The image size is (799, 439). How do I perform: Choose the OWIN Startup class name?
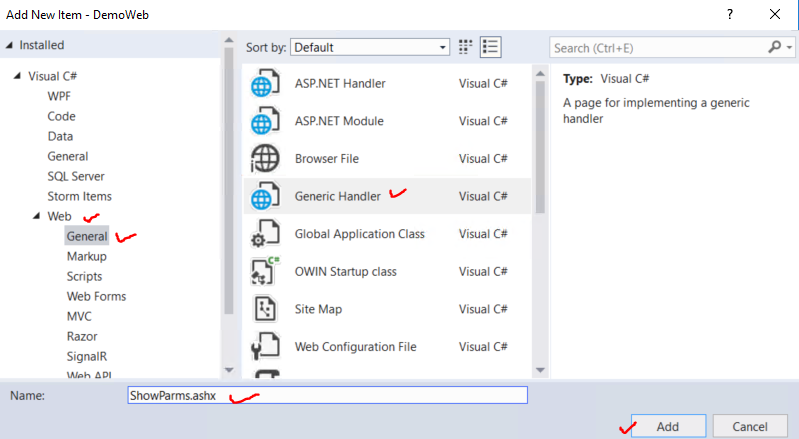coord(345,271)
